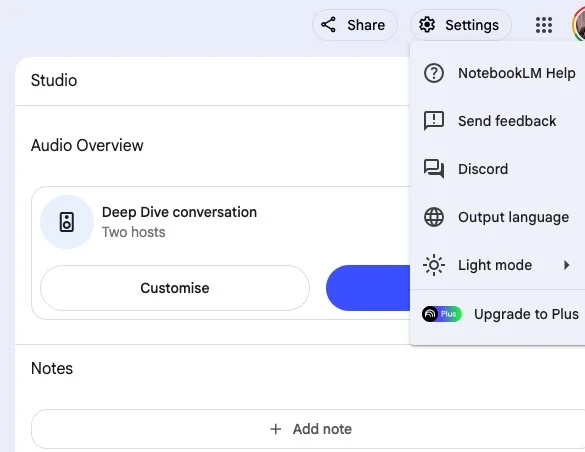Screen dimensions: 585x452
Task: Click the Send feedback exclamation icon
Action: tap(434, 121)
